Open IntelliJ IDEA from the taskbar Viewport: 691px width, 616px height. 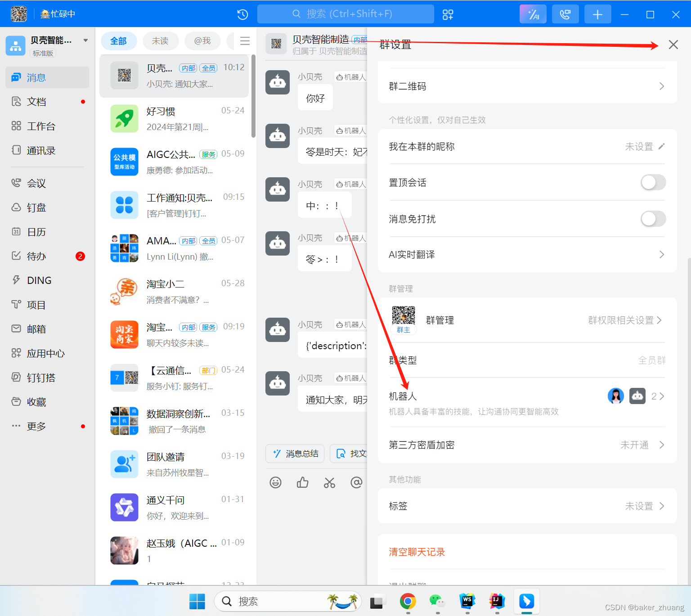(497, 601)
